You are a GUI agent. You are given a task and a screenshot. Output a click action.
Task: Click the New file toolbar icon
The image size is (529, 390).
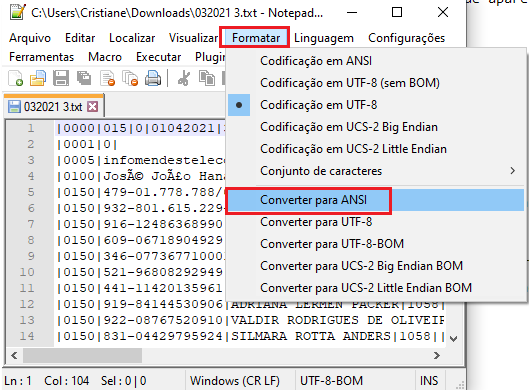click(16, 78)
